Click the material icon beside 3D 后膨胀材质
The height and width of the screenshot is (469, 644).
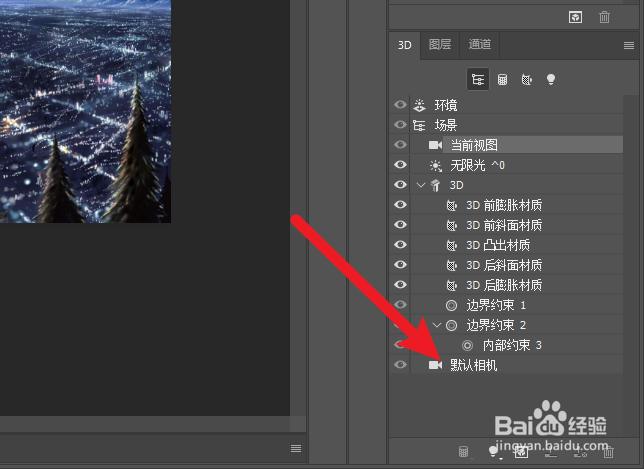point(451,285)
